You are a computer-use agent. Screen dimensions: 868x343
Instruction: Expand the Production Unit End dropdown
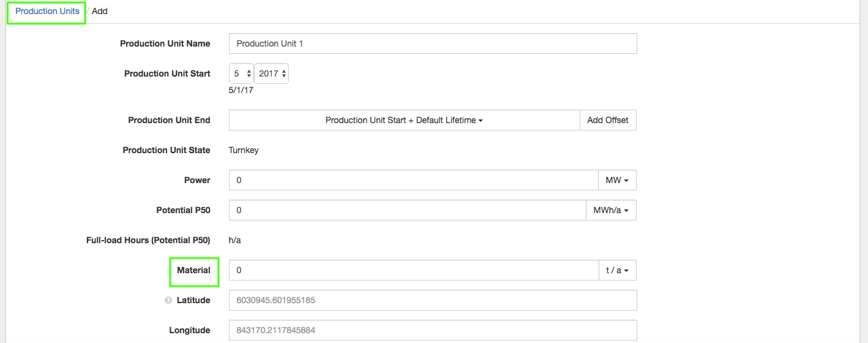(404, 120)
